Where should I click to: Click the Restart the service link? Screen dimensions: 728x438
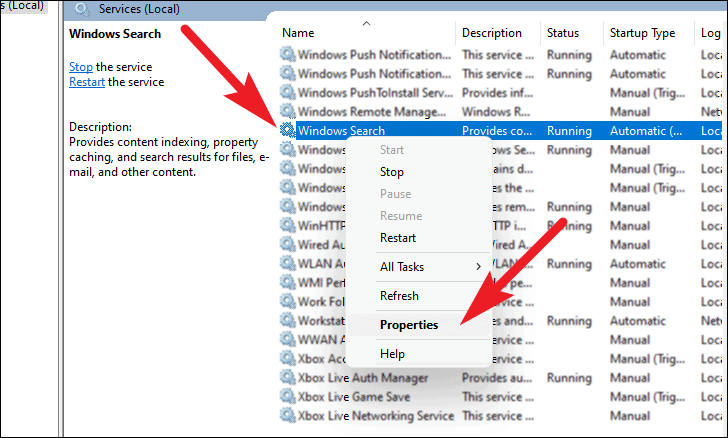(x=87, y=82)
